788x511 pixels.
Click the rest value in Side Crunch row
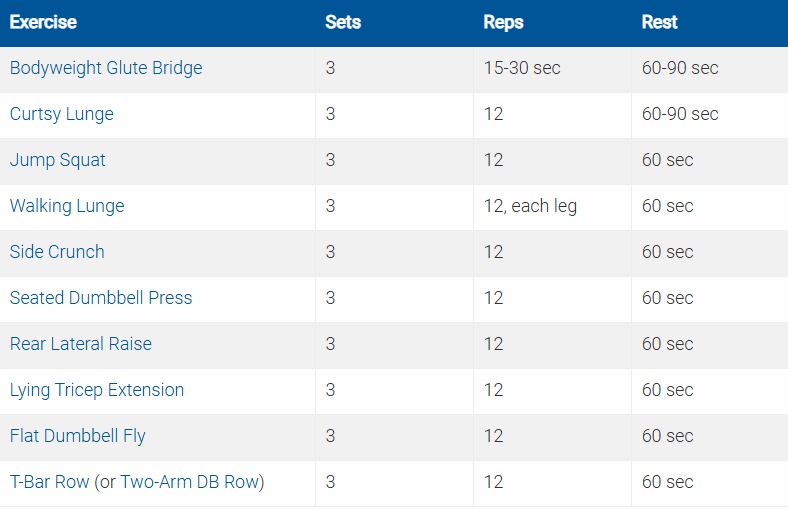click(x=667, y=252)
